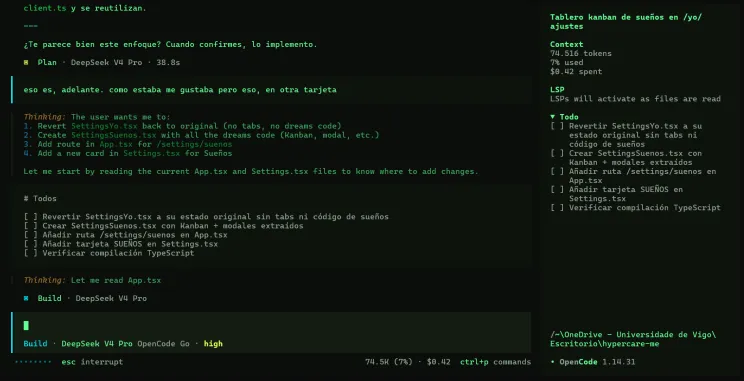The height and width of the screenshot is (381, 744).
Task: Click '7% used' in Context panel
Action: pos(567,62)
